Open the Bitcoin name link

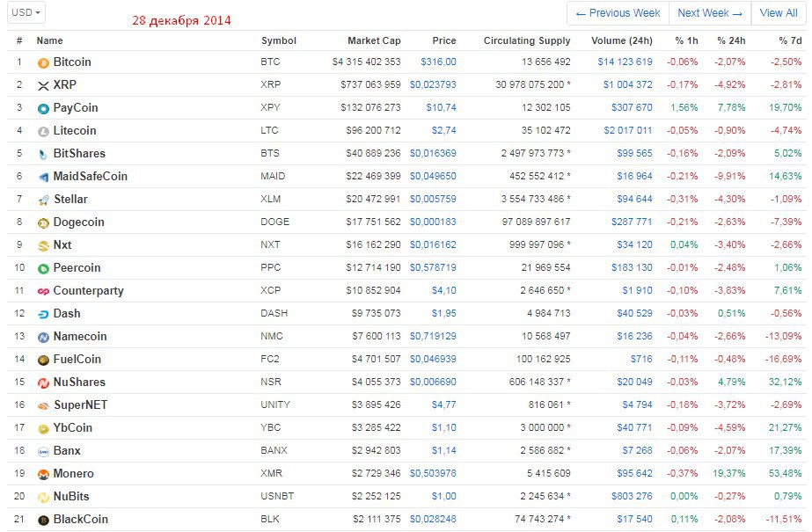tap(72, 62)
